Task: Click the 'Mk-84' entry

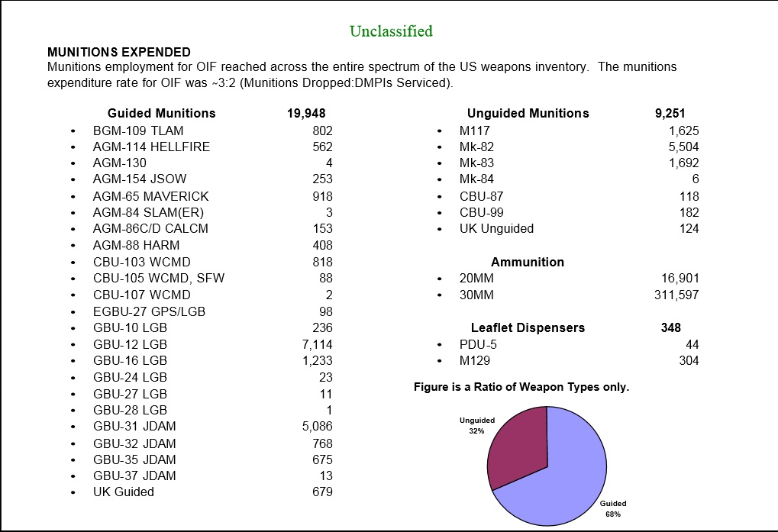Action: coord(476,179)
